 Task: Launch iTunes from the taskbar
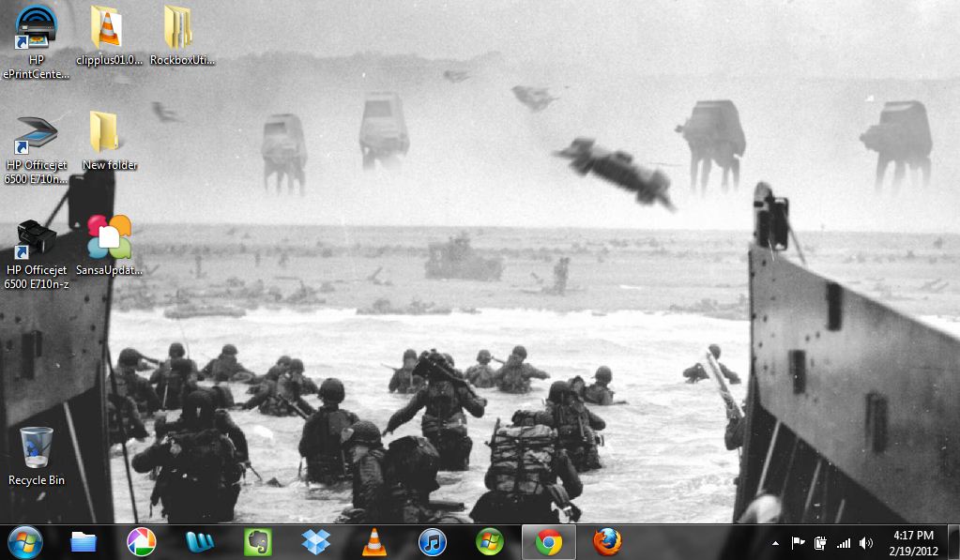pos(433,542)
